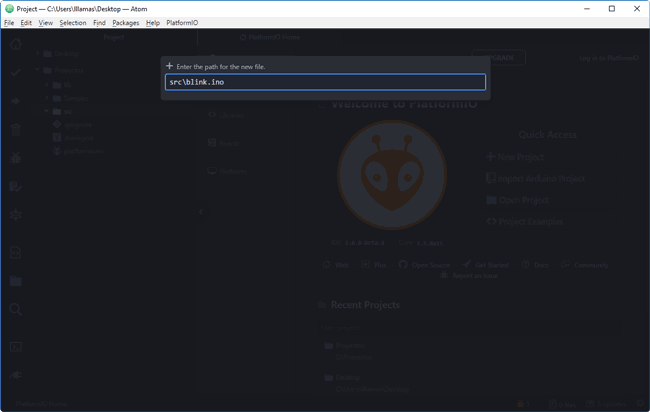
Task: Click the magnifier search toolbar icon
Action: 16,309
